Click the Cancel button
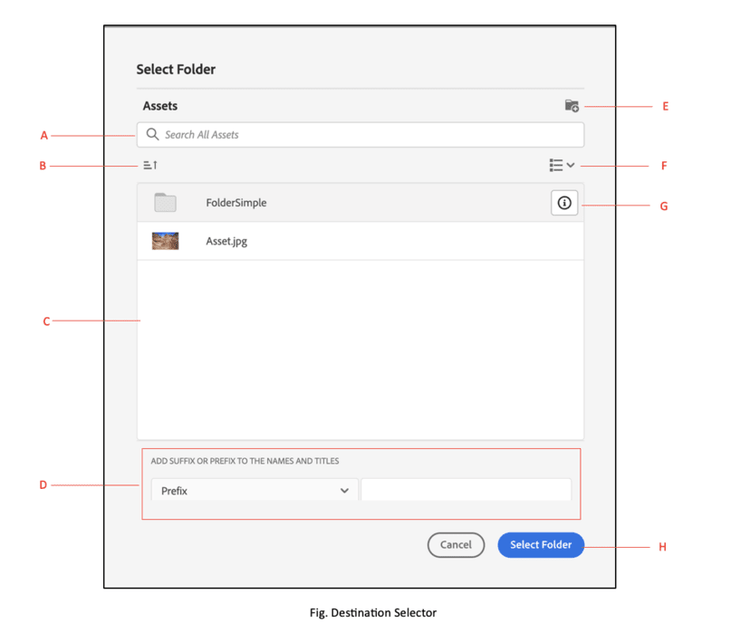Image resolution: width=750 pixels, height=642 pixels. coord(456,545)
